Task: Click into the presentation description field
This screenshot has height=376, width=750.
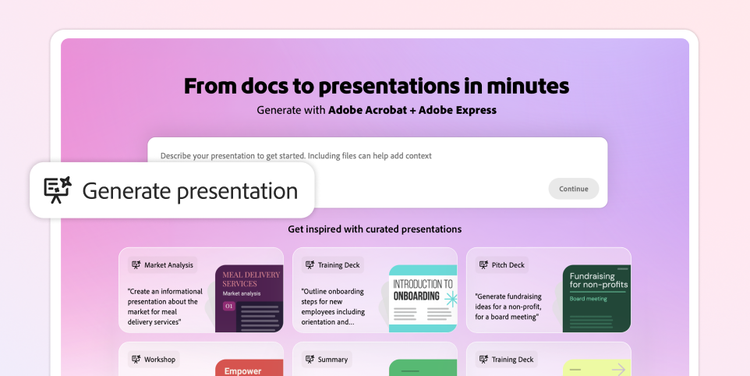Action: coord(377,172)
